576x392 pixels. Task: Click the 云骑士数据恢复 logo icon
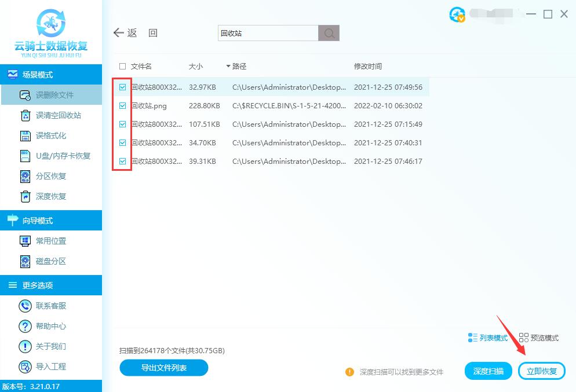coord(51,23)
